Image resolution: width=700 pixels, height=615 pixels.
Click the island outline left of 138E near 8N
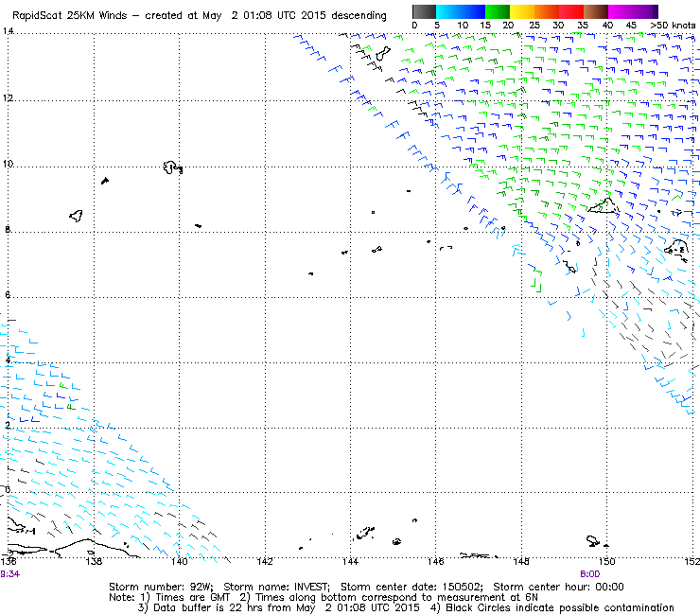coord(77,216)
